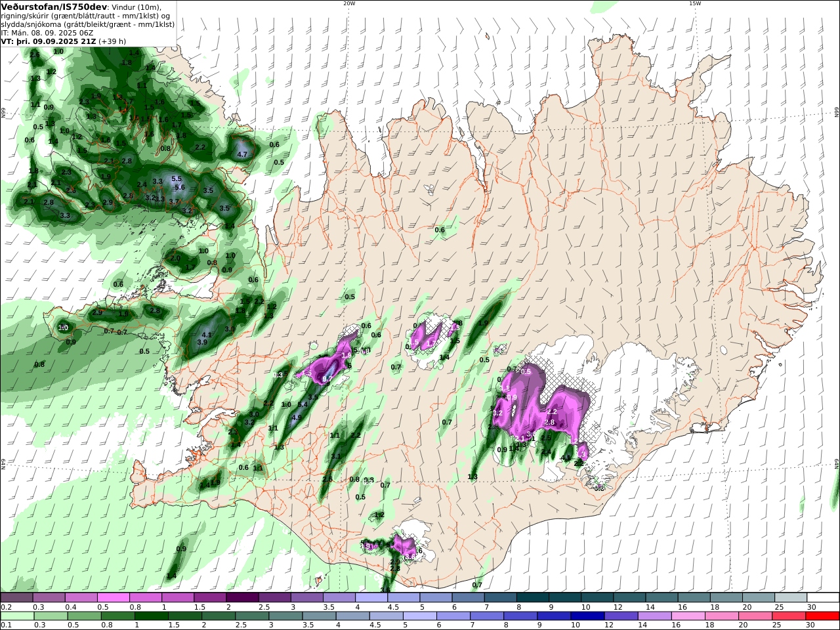Click the 4.9 precipitation value on the map
Viewport: 840px width, 630px height.
pyautogui.click(x=296, y=417)
